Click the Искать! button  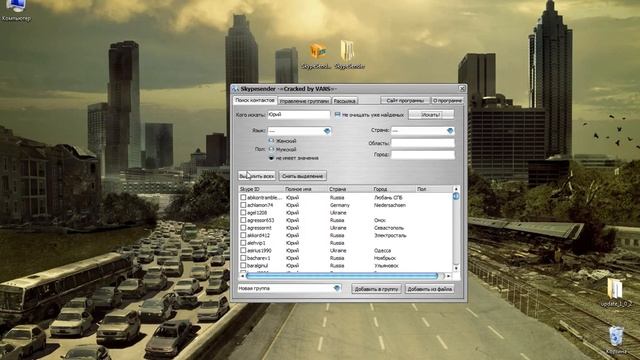[x=431, y=115]
